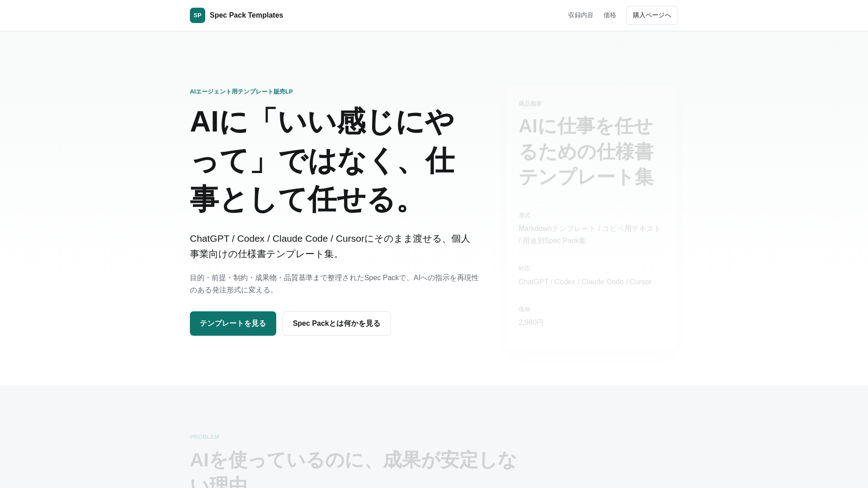
Task: Click the heading AIを使っているのに、成果が安定しない
Action: point(353,469)
